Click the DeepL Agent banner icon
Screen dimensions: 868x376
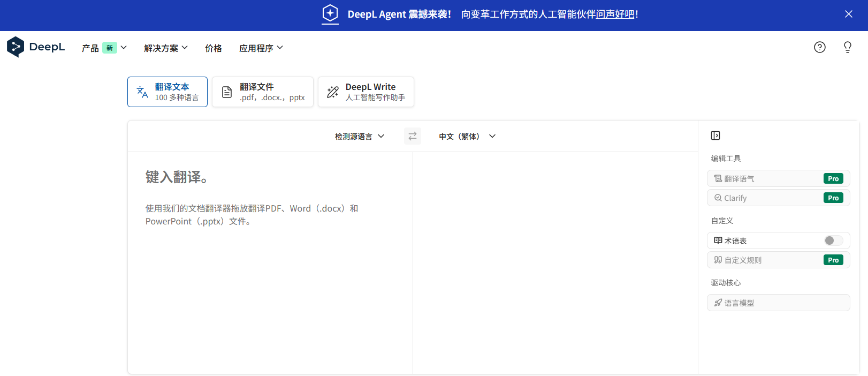pyautogui.click(x=330, y=14)
